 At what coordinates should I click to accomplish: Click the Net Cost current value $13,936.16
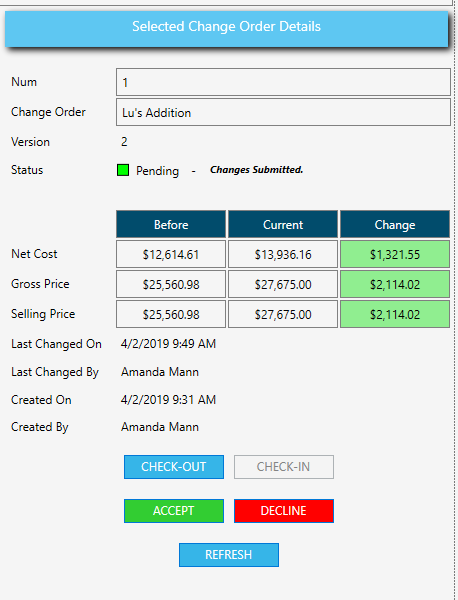(283, 254)
